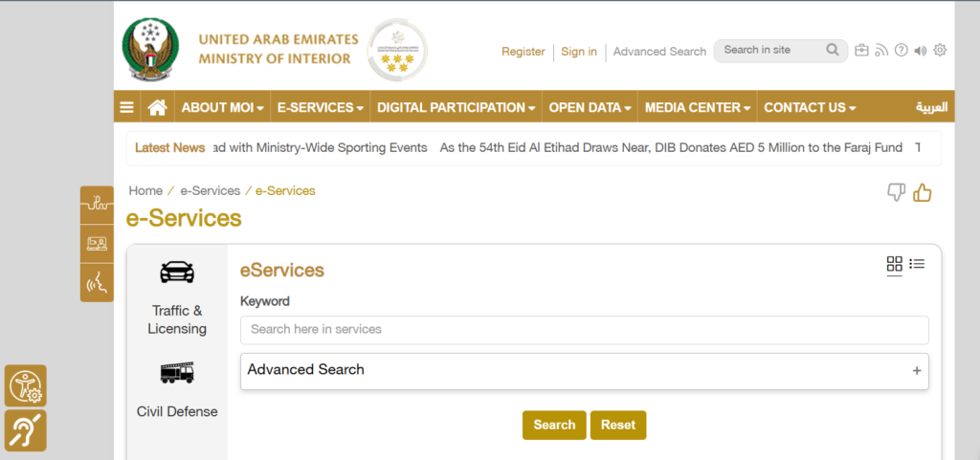
Task: Open accessibility settings widget
Action: click(x=26, y=385)
